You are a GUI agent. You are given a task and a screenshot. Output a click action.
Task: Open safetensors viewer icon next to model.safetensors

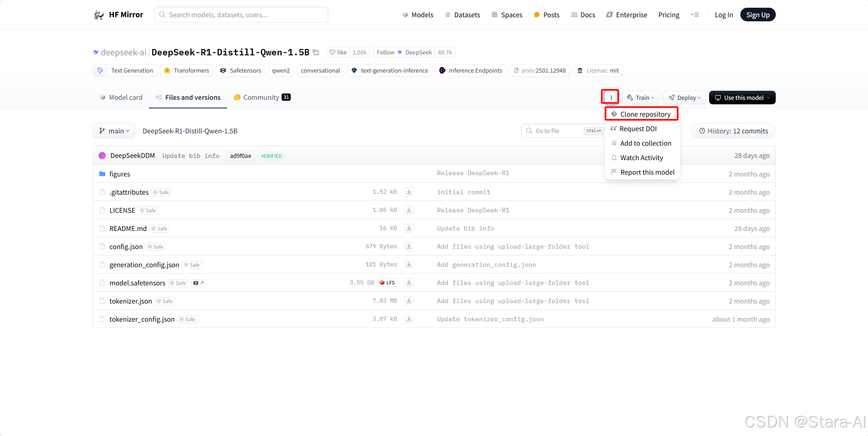[x=198, y=283]
